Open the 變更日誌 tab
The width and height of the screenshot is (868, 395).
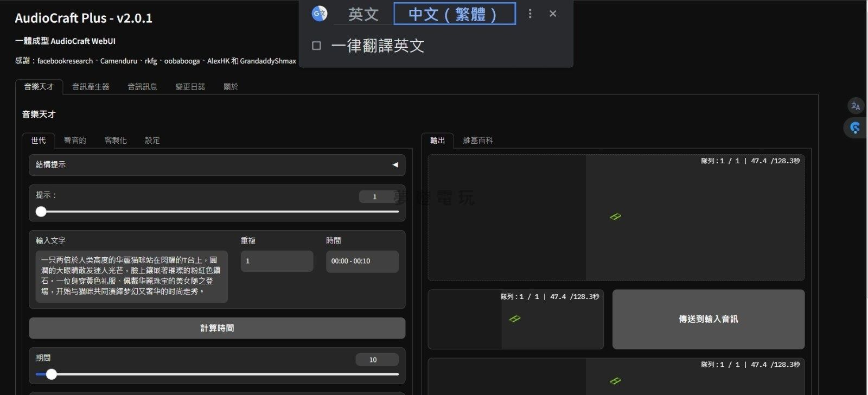click(190, 87)
